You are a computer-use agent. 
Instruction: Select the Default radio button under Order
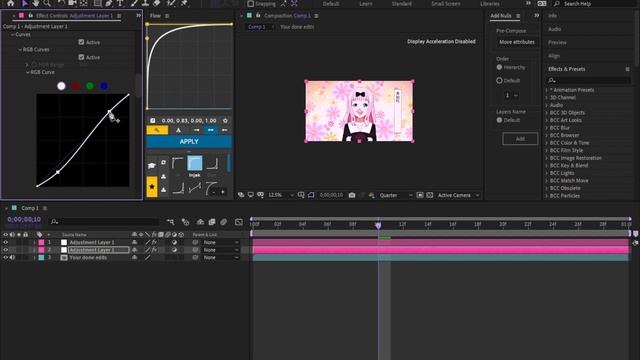pos(499,80)
